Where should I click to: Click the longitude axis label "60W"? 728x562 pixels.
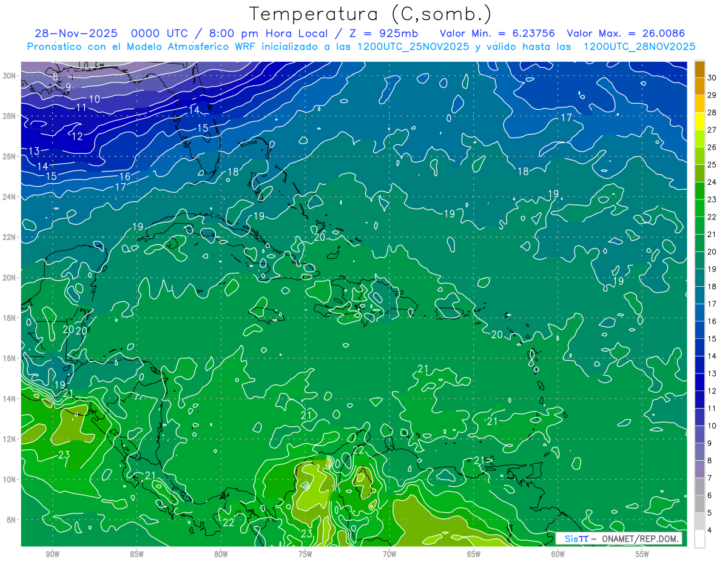pos(558,555)
